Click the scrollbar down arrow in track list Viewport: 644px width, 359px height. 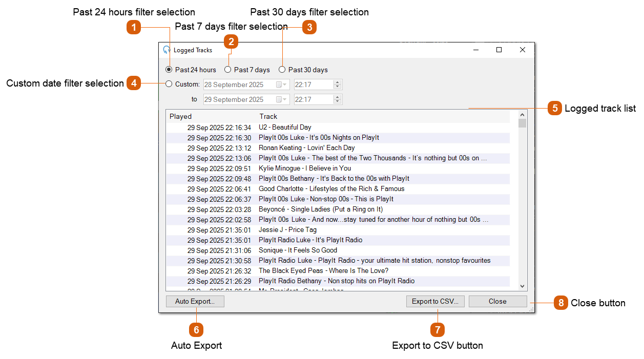point(523,286)
